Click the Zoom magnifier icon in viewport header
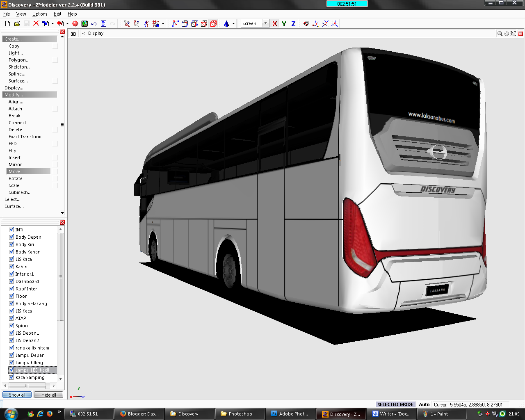The width and height of the screenshot is (525, 420). [x=500, y=34]
